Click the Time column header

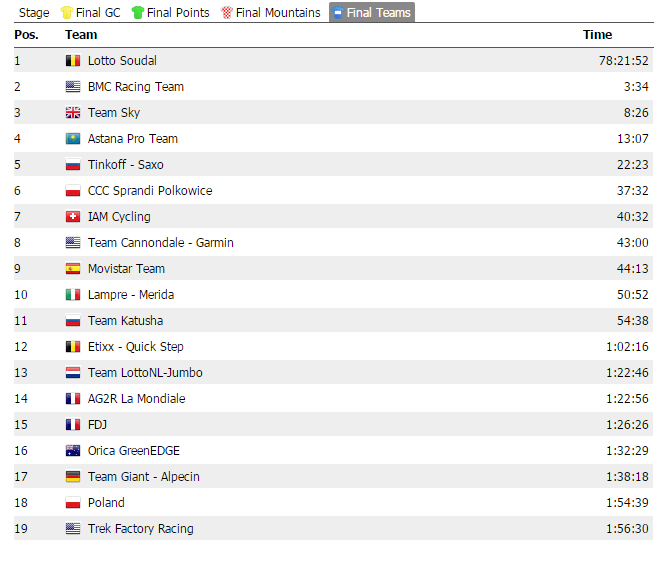pos(597,35)
